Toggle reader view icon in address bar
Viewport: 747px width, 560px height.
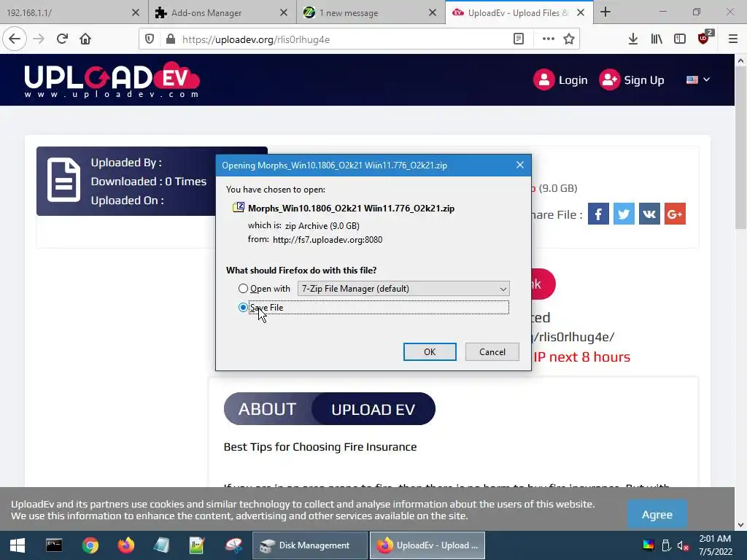point(519,39)
